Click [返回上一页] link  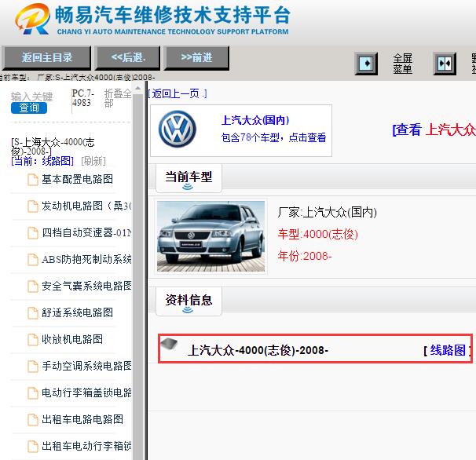(177, 93)
